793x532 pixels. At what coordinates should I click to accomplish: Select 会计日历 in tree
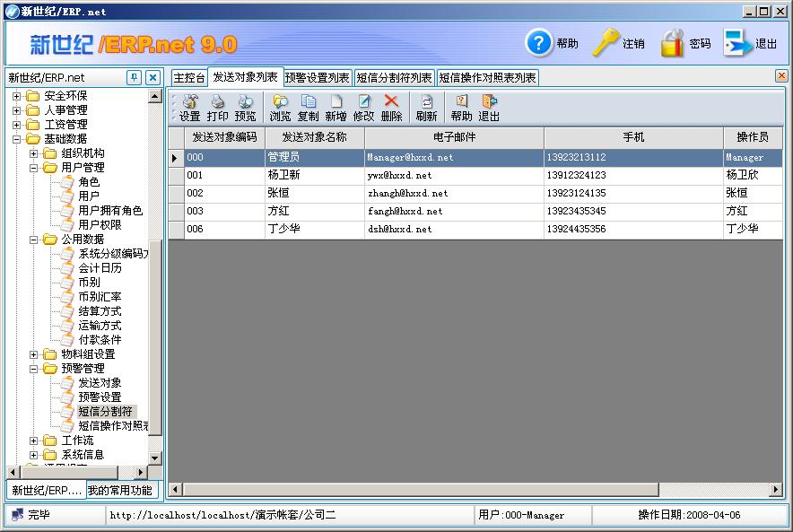(100, 268)
